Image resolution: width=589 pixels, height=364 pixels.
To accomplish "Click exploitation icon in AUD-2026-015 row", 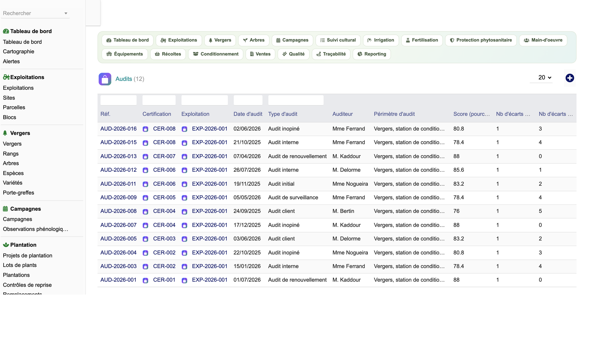I will tap(184, 143).
